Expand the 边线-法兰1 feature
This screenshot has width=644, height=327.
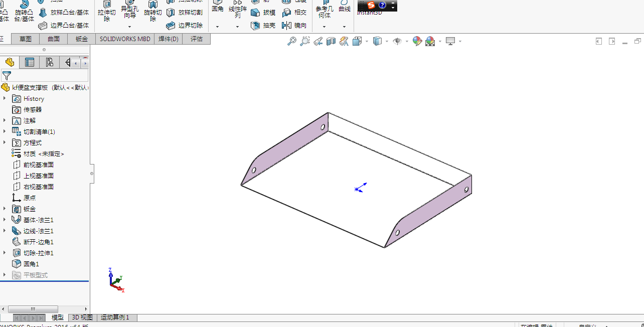[x=4, y=231]
